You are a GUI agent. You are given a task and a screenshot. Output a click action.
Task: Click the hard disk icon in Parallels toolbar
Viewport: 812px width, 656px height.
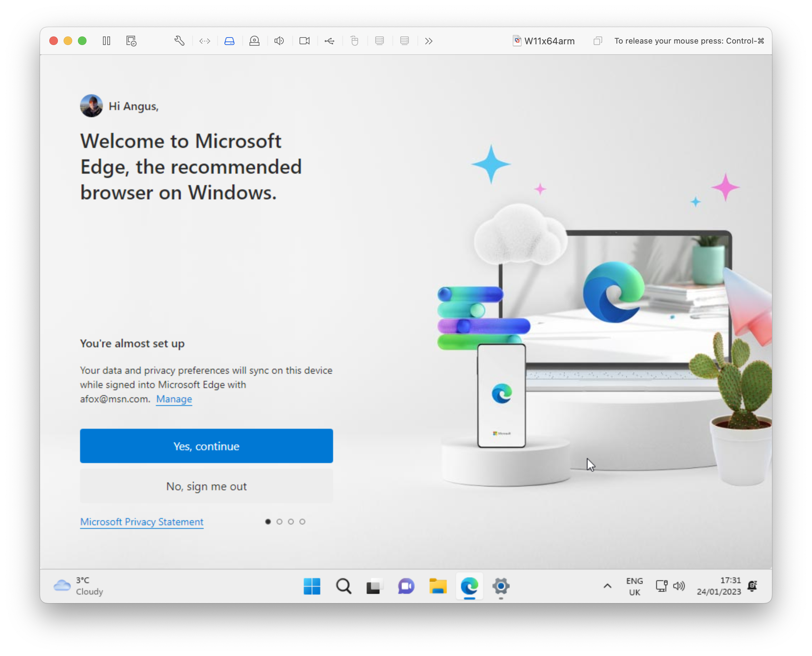coord(230,41)
